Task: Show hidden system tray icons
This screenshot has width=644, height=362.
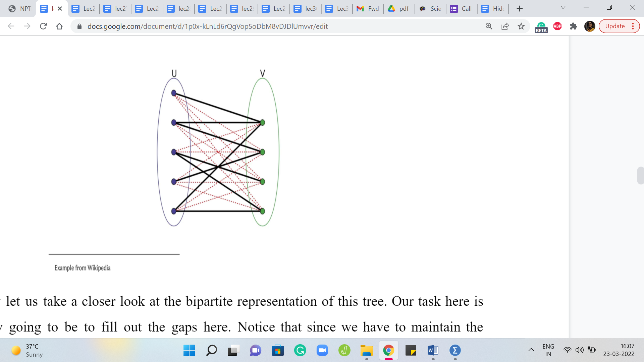Action: point(531,350)
